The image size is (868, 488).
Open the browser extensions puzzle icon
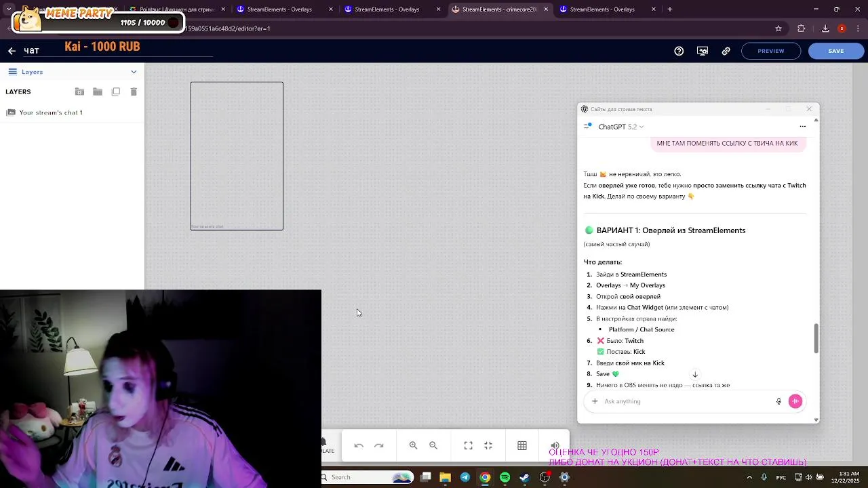click(802, 28)
